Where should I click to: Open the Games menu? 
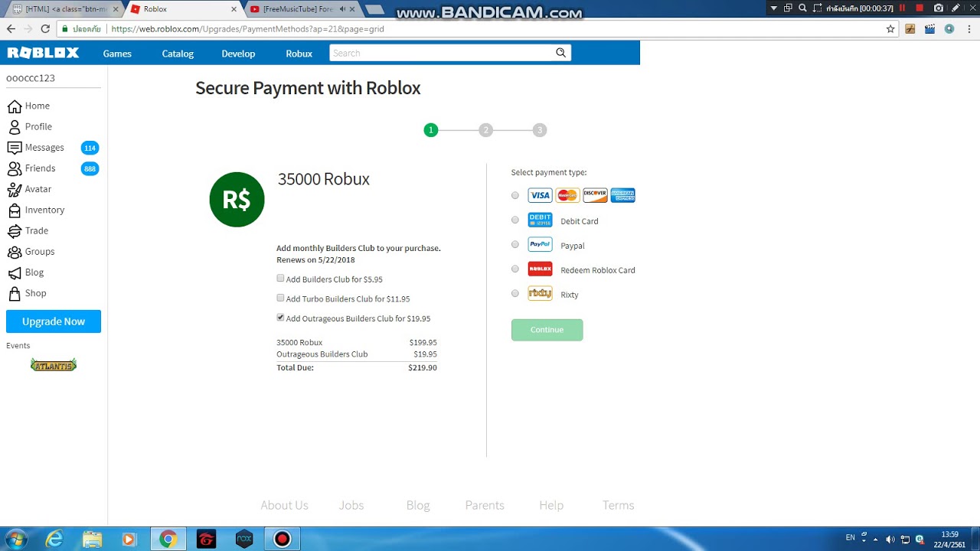tap(117, 54)
